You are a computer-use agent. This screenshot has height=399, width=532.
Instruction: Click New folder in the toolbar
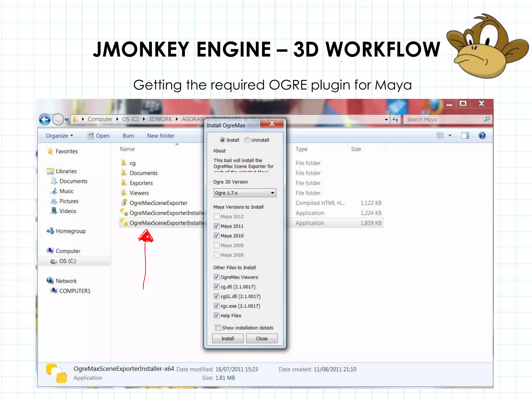pyautogui.click(x=161, y=136)
